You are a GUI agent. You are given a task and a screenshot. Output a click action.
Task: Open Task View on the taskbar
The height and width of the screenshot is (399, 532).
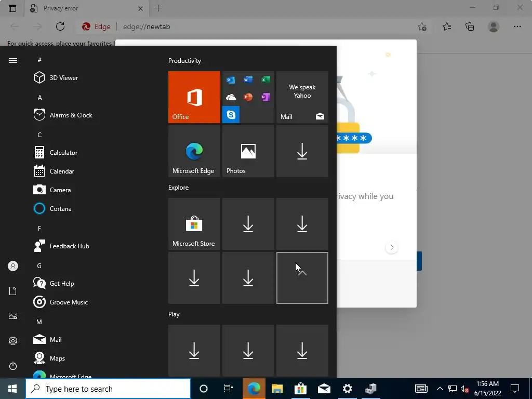click(x=229, y=389)
